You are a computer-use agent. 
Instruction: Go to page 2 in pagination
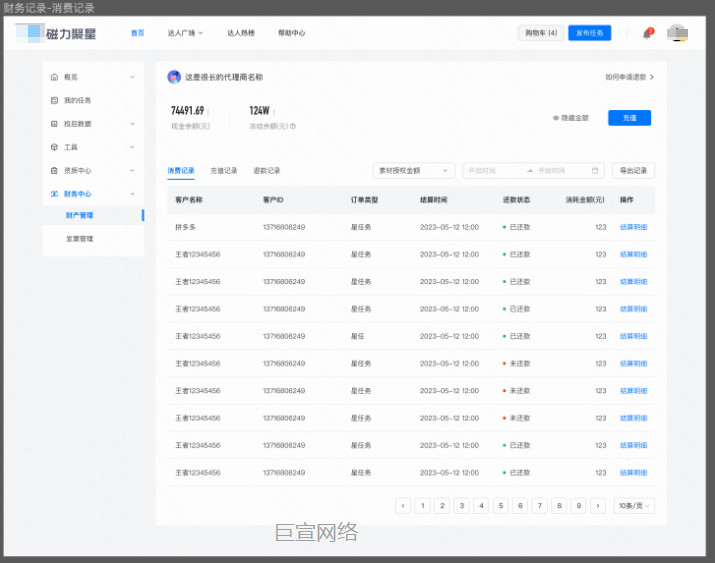(x=442, y=506)
